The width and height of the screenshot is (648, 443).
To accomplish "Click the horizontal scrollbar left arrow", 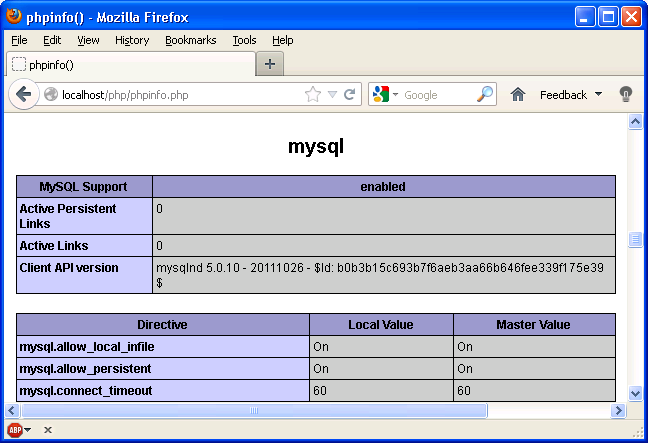I will (x=12, y=410).
